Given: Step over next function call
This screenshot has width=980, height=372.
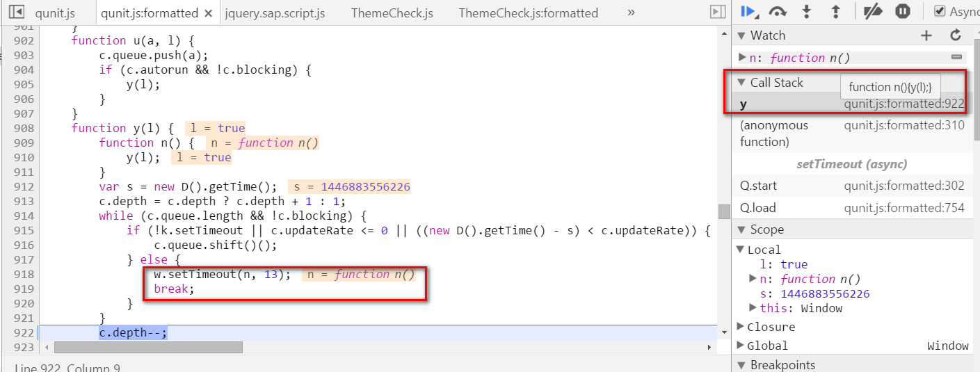Looking at the screenshot, I should tap(778, 11).
